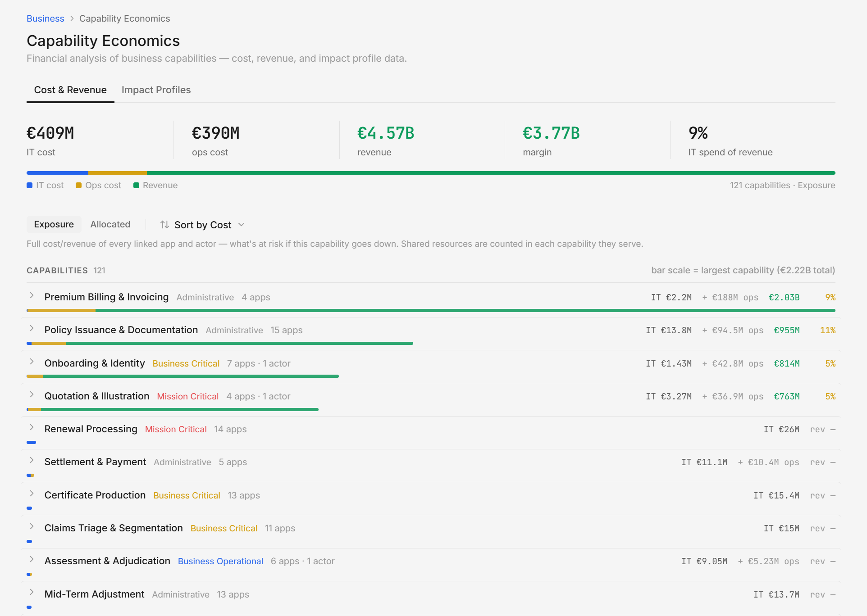The width and height of the screenshot is (867, 616).
Task: Click the breadcrumb separator chevron
Action: [72, 18]
